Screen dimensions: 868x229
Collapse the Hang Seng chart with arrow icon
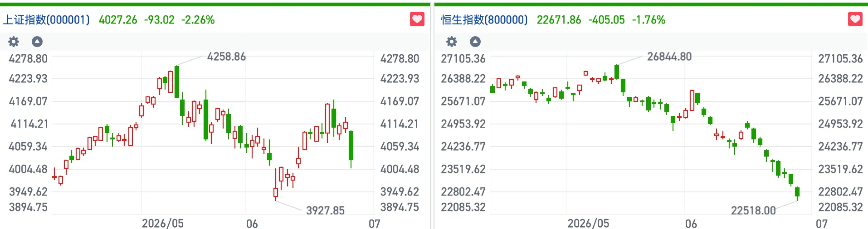coord(475,42)
